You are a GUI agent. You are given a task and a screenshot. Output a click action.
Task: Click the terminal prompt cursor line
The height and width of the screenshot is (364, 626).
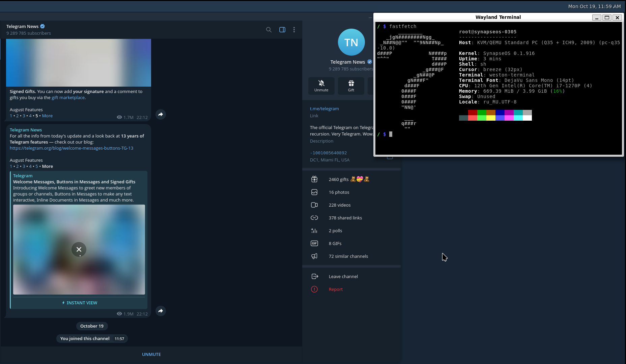(391, 134)
